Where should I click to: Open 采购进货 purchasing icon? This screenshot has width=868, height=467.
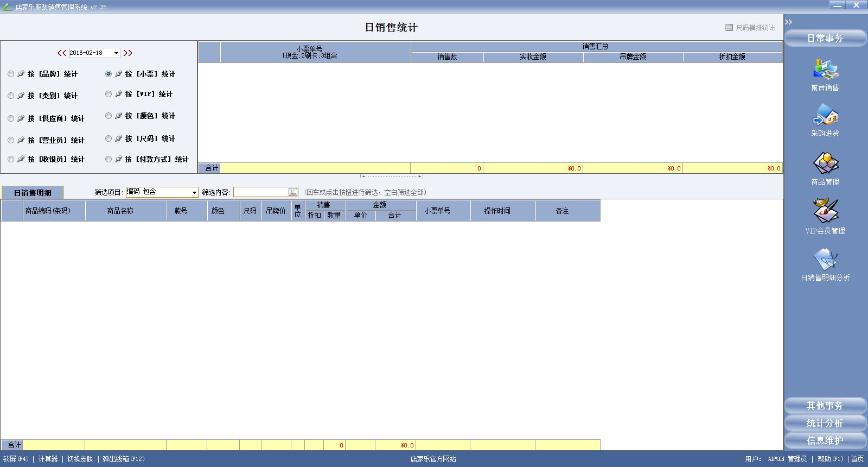click(825, 115)
